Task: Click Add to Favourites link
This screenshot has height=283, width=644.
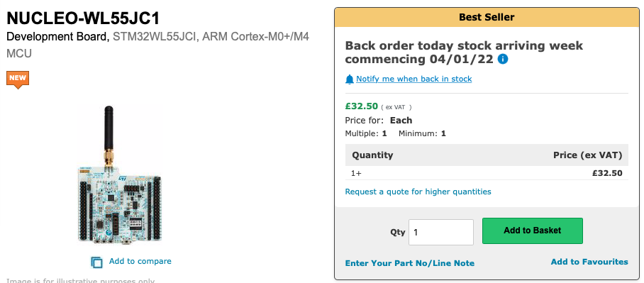Action: (x=589, y=262)
